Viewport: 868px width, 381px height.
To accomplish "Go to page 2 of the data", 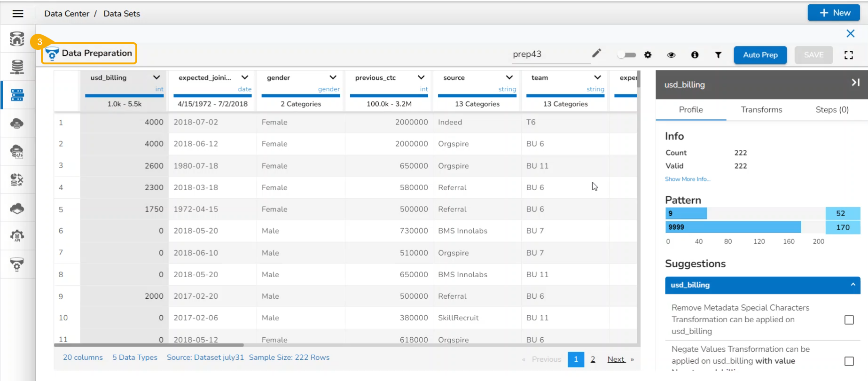I will tap(593, 359).
